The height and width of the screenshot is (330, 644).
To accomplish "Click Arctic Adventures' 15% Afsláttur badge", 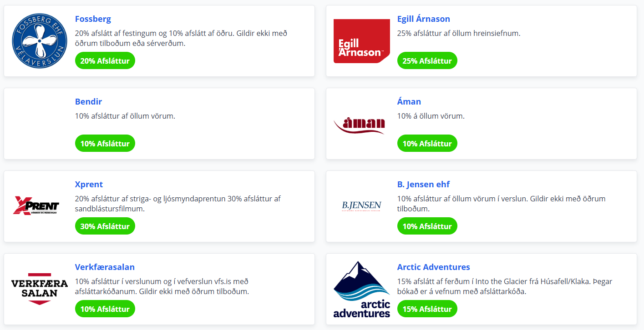I will tap(427, 309).
